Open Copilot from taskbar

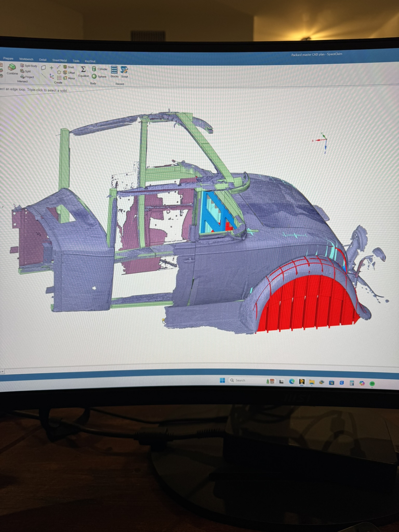(362, 383)
